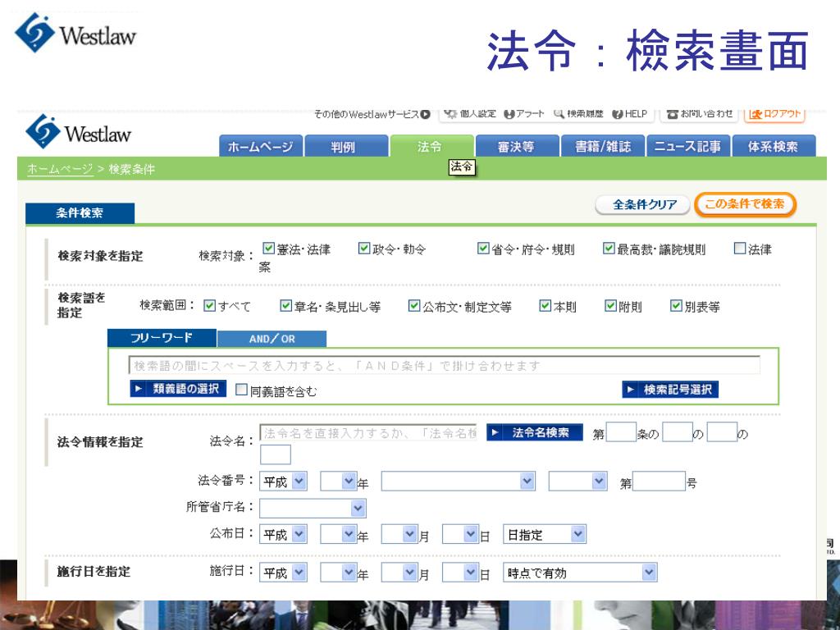Uncheck 政令・勅令 checkbox
The width and height of the screenshot is (840, 630).
(363, 248)
